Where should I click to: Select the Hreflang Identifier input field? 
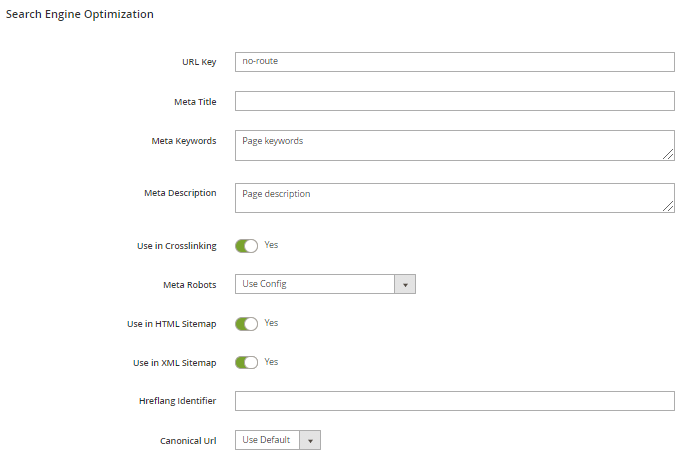tap(454, 401)
